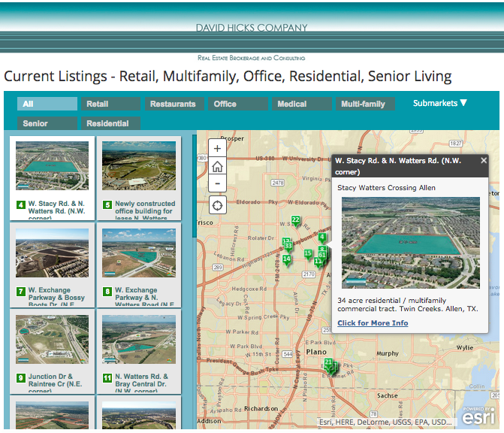Open Click for More Info link

pyautogui.click(x=373, y=323)
